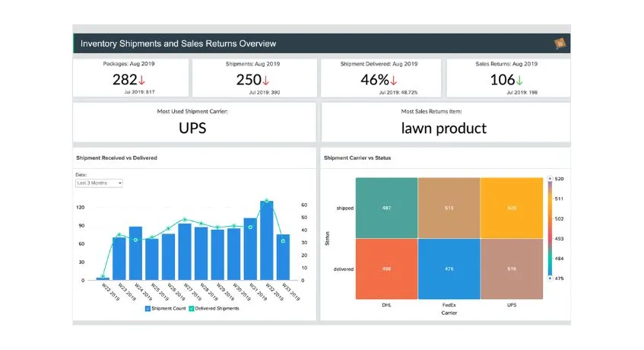The image size is (644, 350).
Task: Click the red down arrow beside 282
Action: (141, 80)
